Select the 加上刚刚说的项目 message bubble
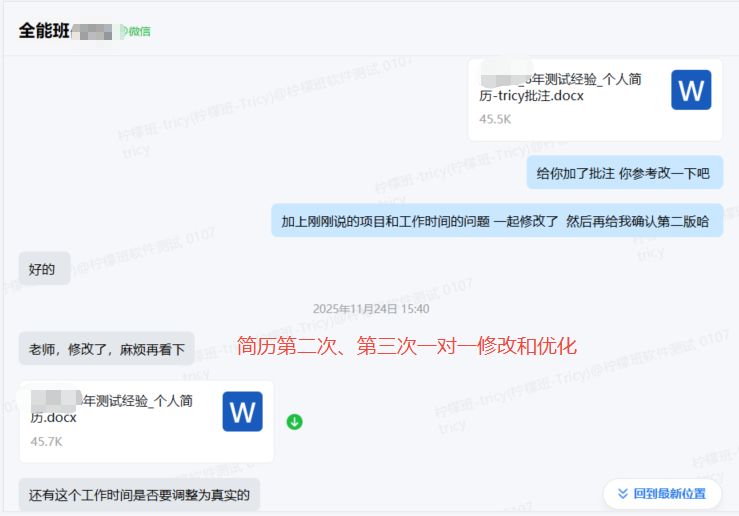739x516 pixels. 496,221
